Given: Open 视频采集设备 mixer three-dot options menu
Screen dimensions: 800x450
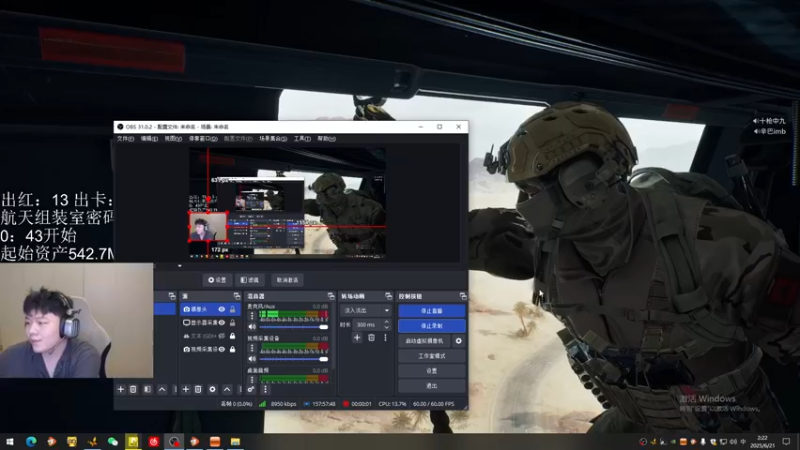Looking at the screenshot, I should [252, 348].
